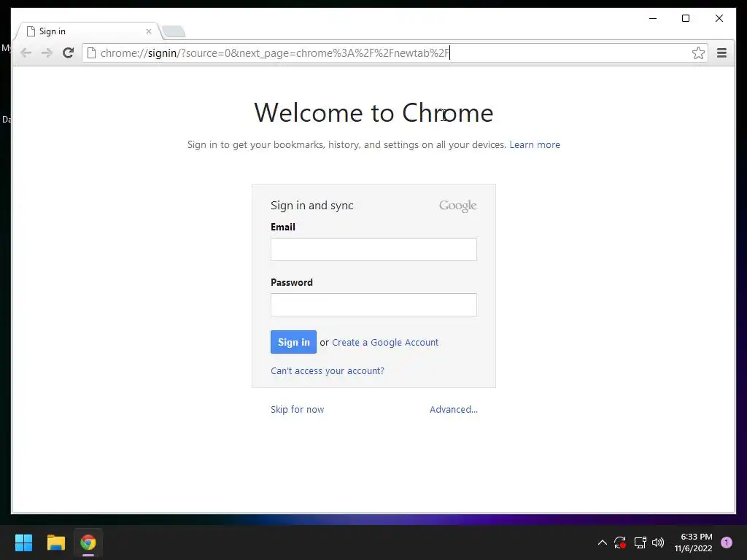747x560 pixels.
Task: Click the volume speaker icon
Action: tap(658, 542)
